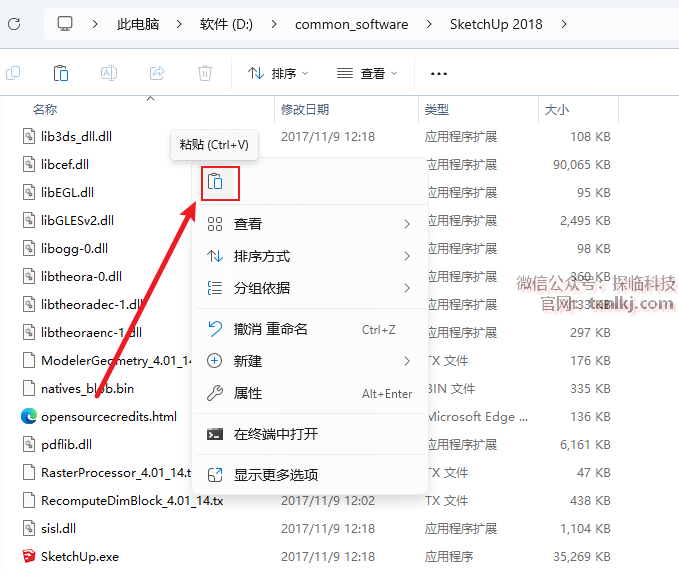Select file libtheoradec-1.dll
This screenshot has width=679, height=579.
(x=92, y=304)
